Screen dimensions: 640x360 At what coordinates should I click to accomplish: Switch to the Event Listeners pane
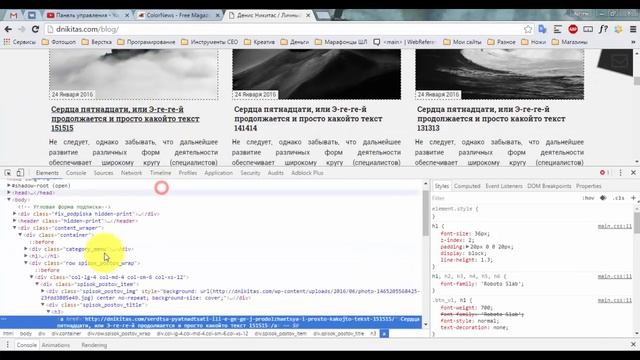click(x=504, y=186)
